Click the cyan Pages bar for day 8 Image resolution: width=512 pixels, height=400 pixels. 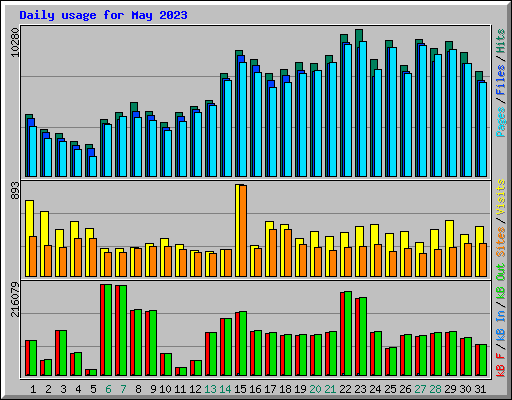pos(138,147)
